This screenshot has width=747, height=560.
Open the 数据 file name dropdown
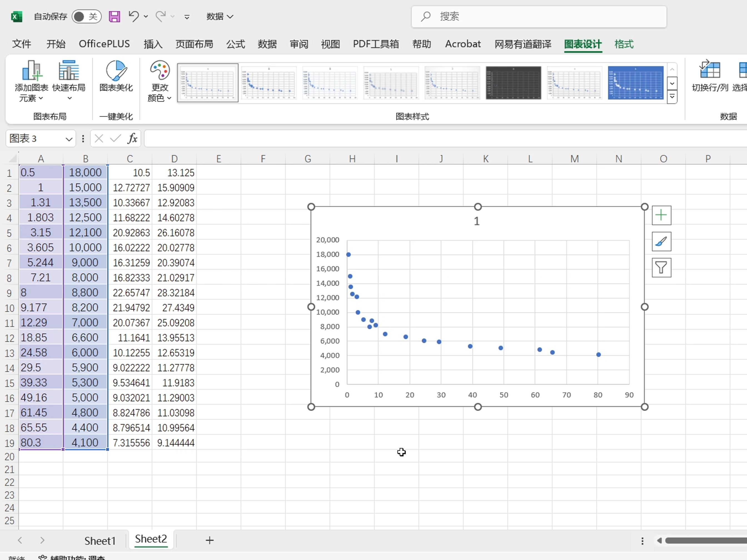(x=220, y=16)
